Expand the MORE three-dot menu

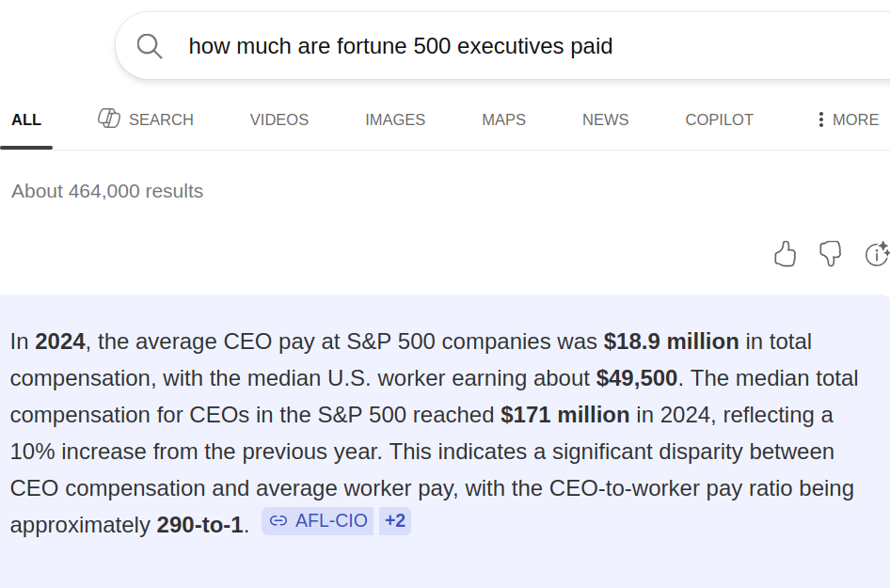tap(847, 119)
